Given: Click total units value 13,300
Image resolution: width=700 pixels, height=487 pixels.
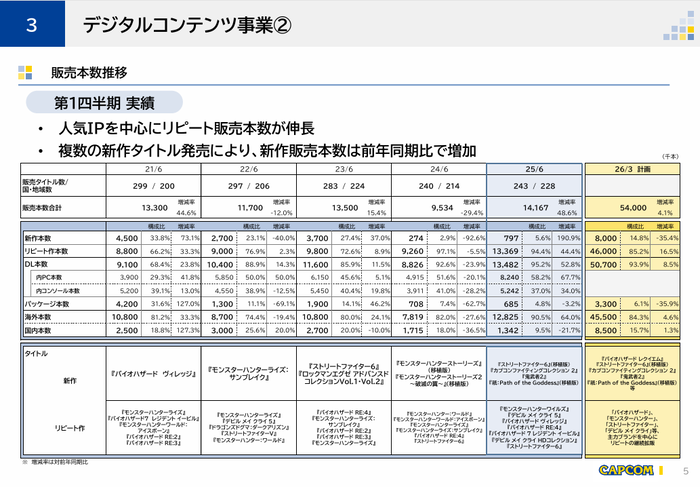Looking at the screenshot, I should [154, 208].
